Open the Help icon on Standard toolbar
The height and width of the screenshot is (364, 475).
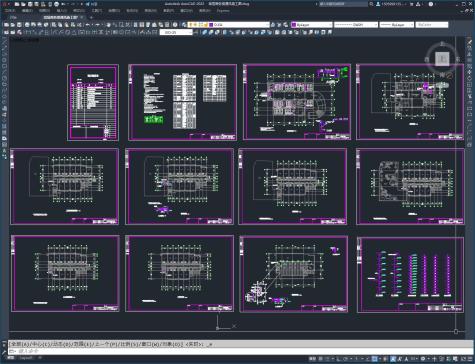(x=175, y=25)
